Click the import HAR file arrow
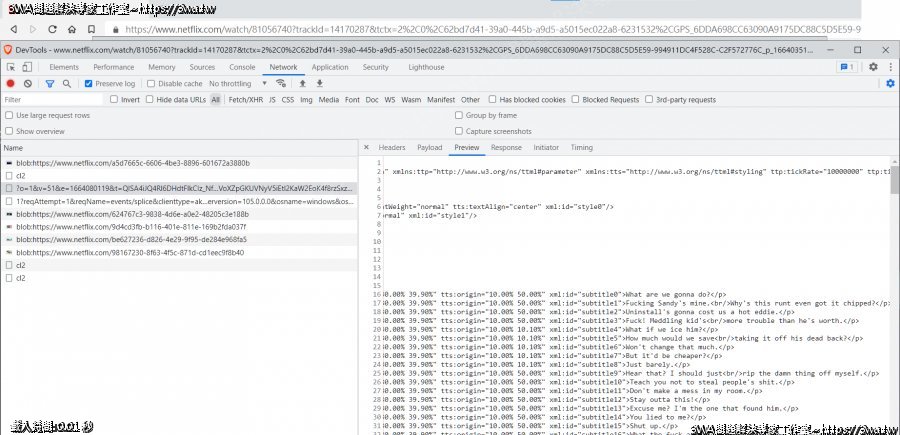The height and width of the screenshot is (435, 900). [x=303, y=84]
